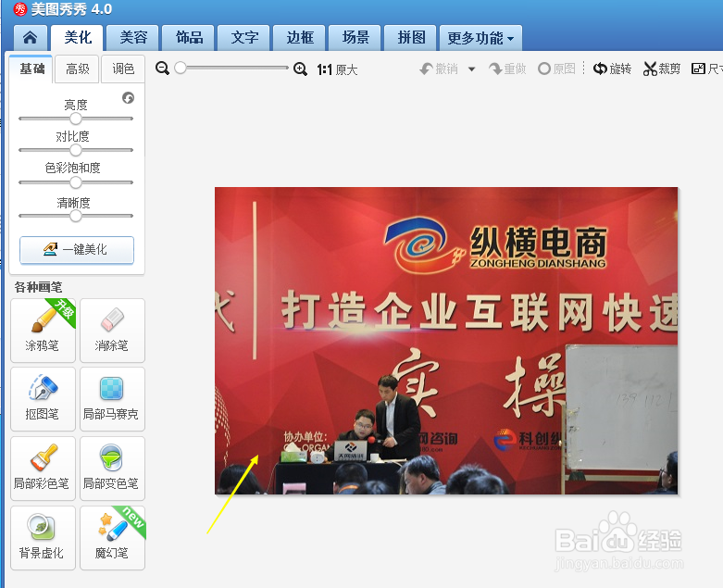
Task: Select the 局部马赛克 mosaic tool
Action: point(112,399)
